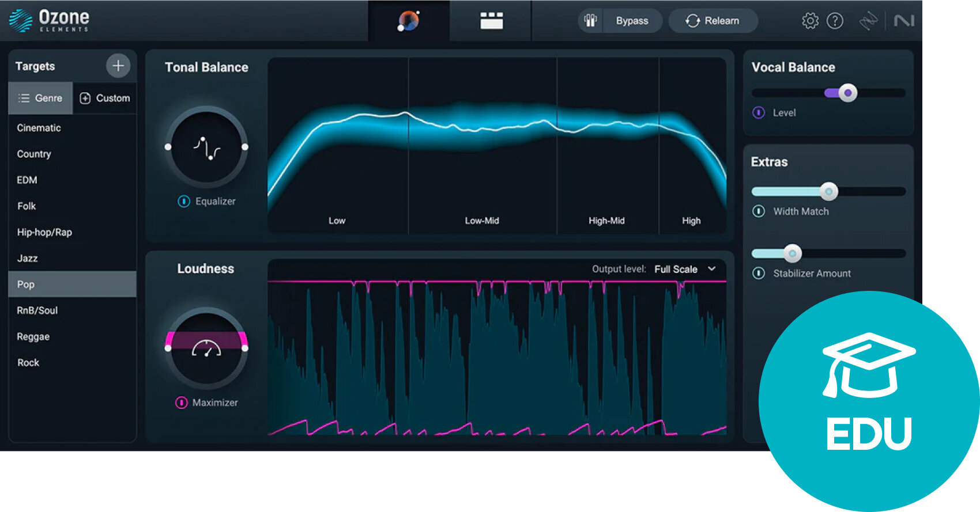Toggle the Vocal Balance Level power button
980x512 pixels.
[x=759, y=113]
